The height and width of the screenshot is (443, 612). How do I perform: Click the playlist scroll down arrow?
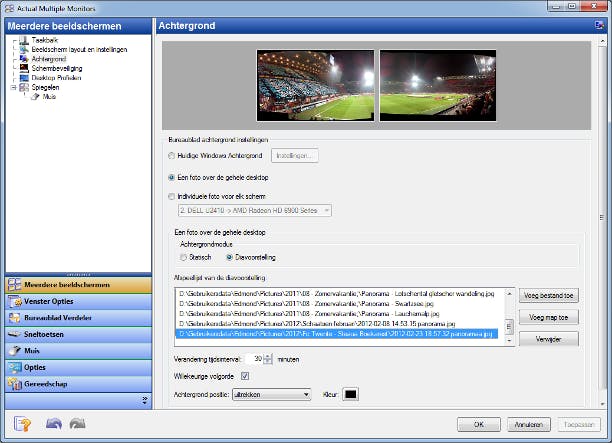pyautogui.click(x=509, y=341)
